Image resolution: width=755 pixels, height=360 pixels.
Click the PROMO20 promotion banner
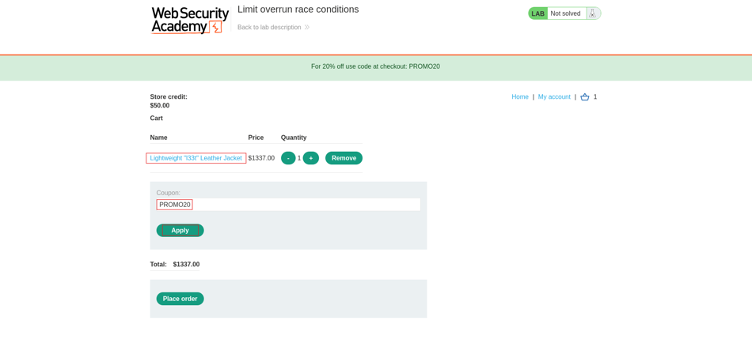point(376,67)
